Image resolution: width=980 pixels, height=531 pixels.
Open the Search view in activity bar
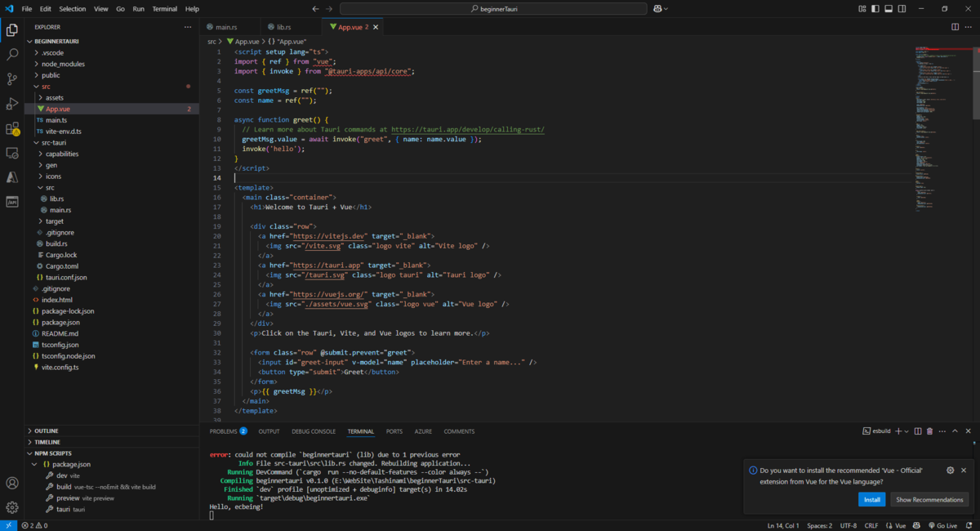pyautogui.click(x=12, y=55)
